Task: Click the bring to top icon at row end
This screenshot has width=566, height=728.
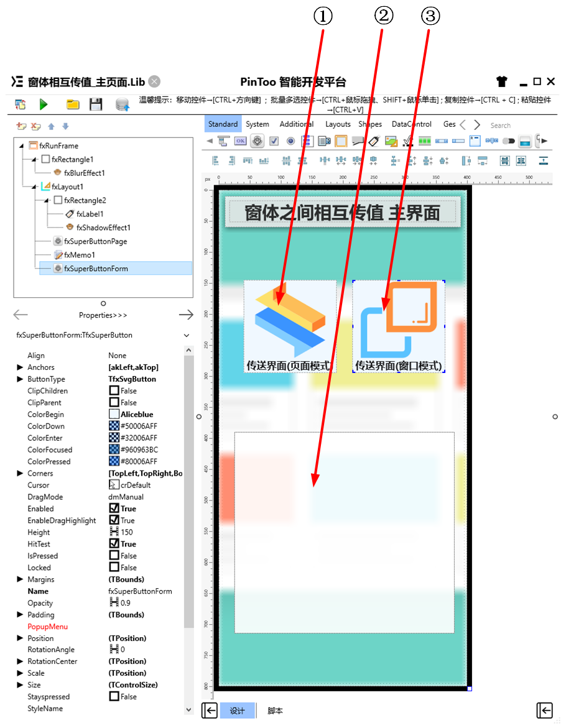Action: [x=543, y=161]
